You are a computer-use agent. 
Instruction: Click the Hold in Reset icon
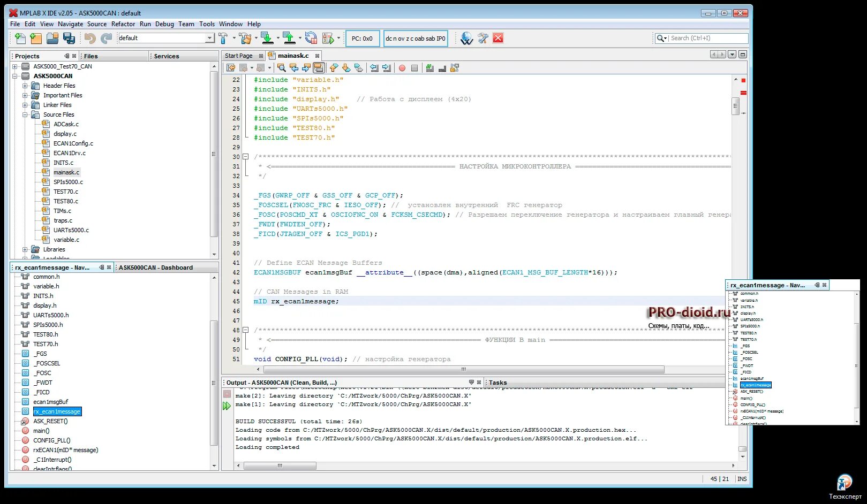(311, 38)
